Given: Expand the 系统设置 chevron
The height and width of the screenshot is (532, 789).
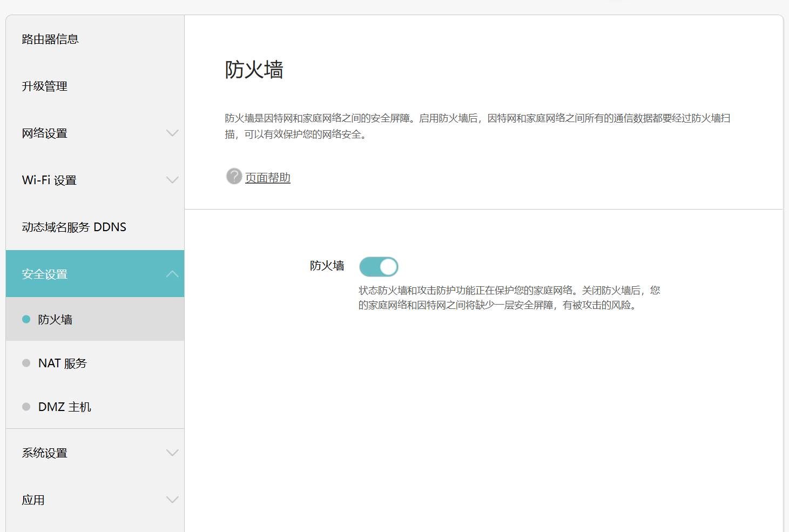Looking at the screenshot, I should coord(172,453).
